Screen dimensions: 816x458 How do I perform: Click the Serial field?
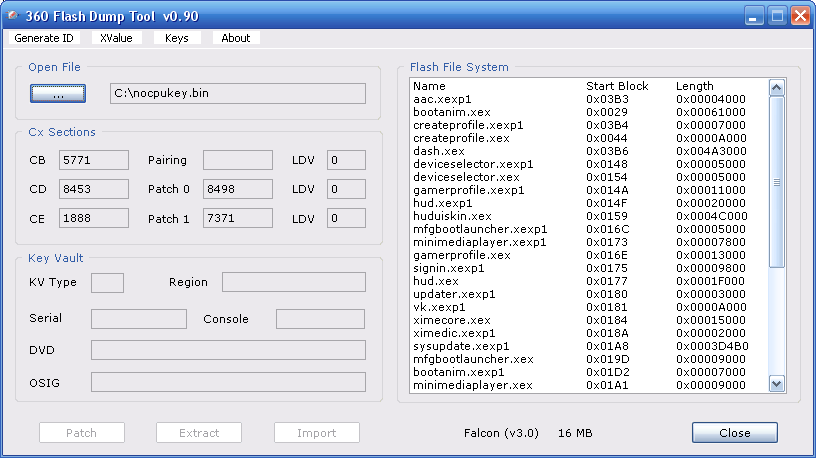pos(138,319)
